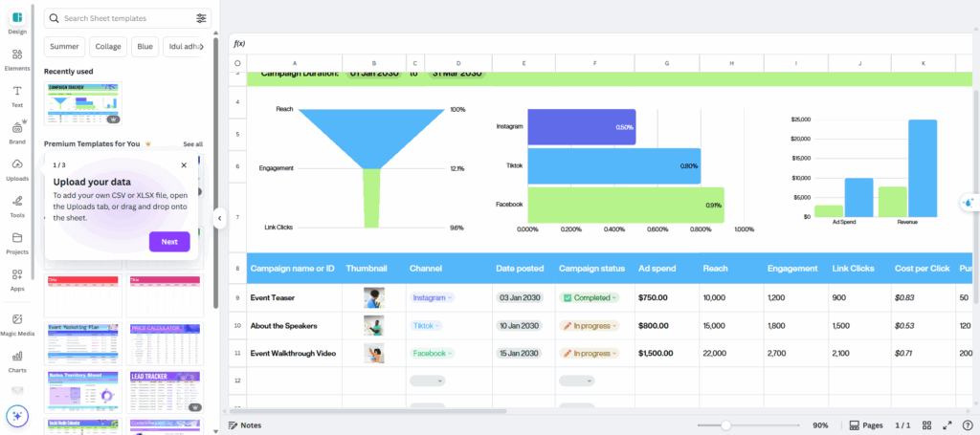The width and height of the screenshot is (980, 435).
Task: Open the Pages view
Action: (x=865, y=425)
